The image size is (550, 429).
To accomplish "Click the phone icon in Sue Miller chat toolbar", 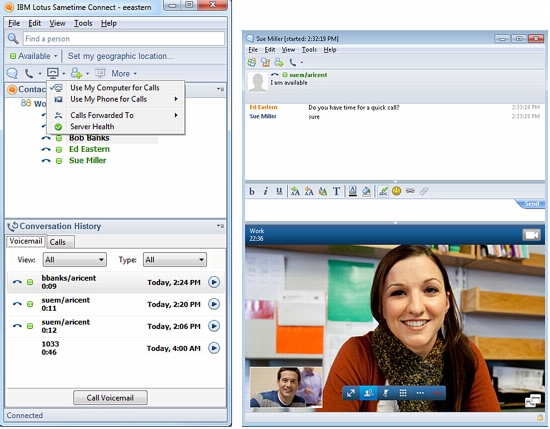I will pyautogui.click(x=293, y=62).
